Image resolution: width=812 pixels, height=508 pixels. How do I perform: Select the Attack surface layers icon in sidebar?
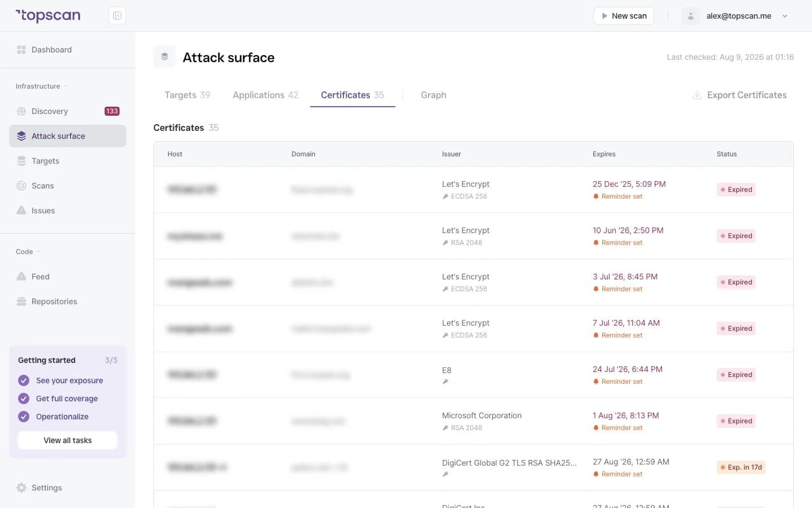click(21, 136)
